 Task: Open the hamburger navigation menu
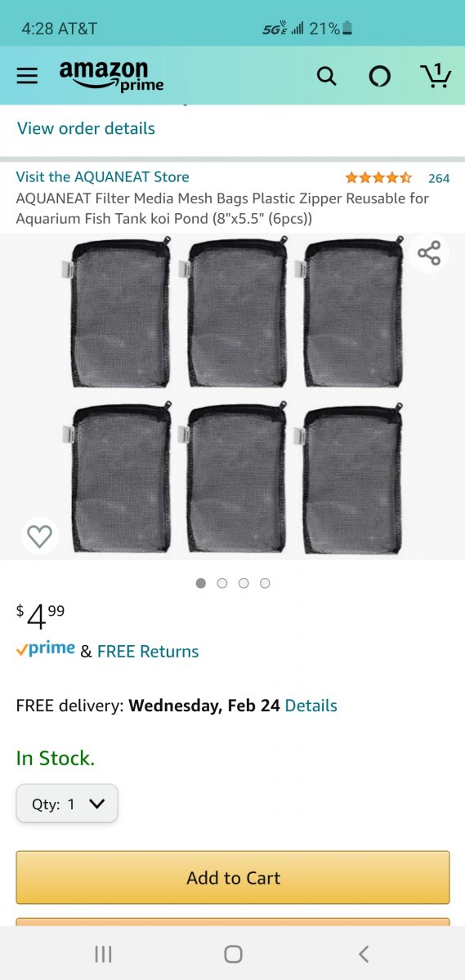27,76
